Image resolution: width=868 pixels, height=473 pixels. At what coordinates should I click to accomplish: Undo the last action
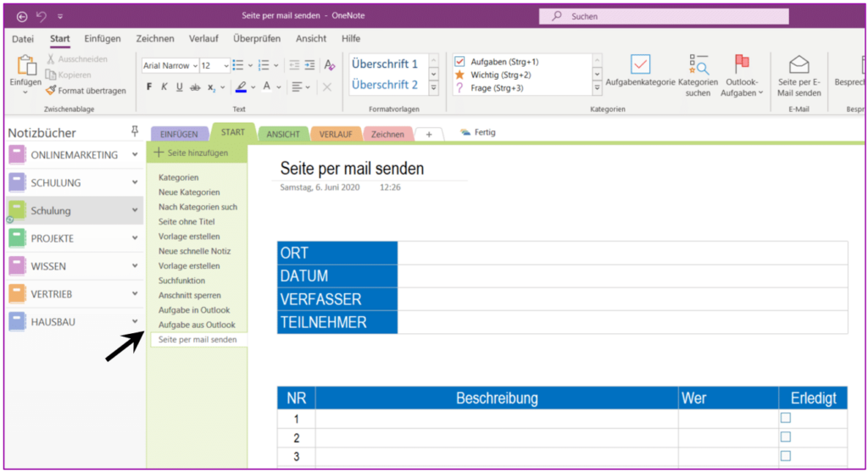click(x=42, y=16)
